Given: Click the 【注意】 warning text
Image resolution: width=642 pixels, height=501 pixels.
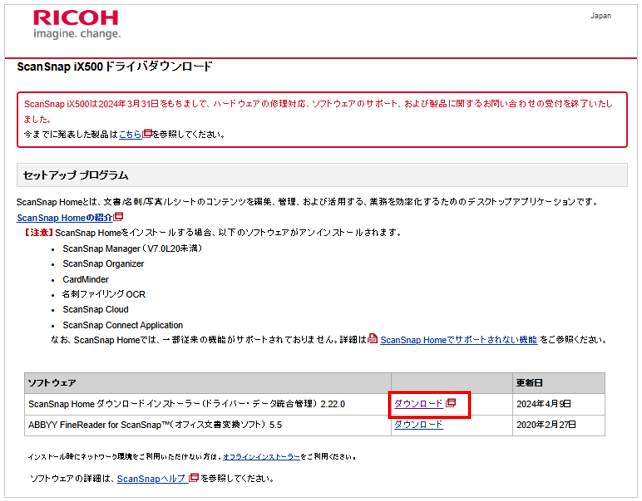Looking at the screenshot, I should pyautogui.click(x=37, y=232).
